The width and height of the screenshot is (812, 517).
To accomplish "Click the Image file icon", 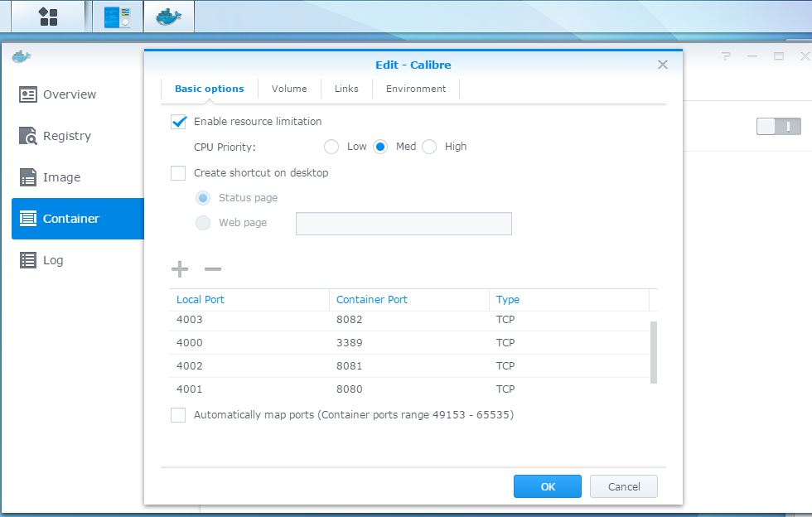I will 28,177.
